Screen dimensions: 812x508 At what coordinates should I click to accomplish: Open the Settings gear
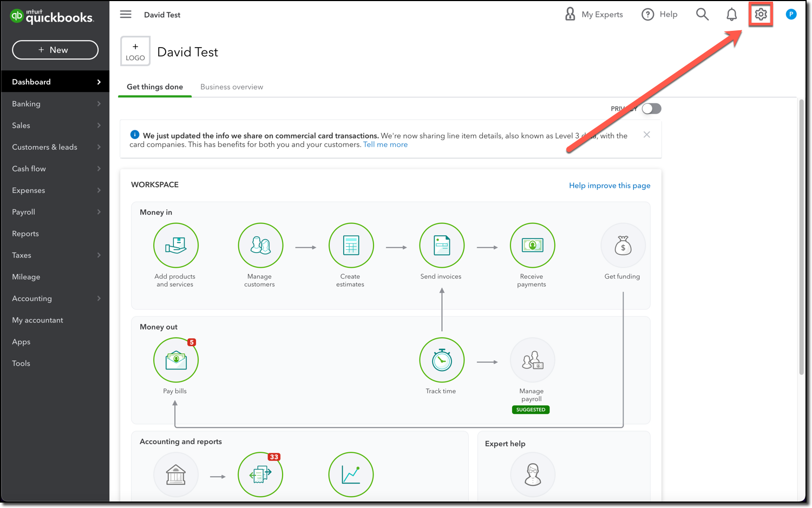(761, 14)
